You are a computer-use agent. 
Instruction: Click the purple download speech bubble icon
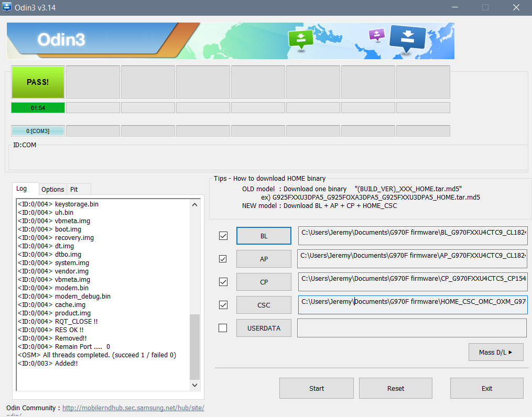pyautogui.click(x=376, y=35)
